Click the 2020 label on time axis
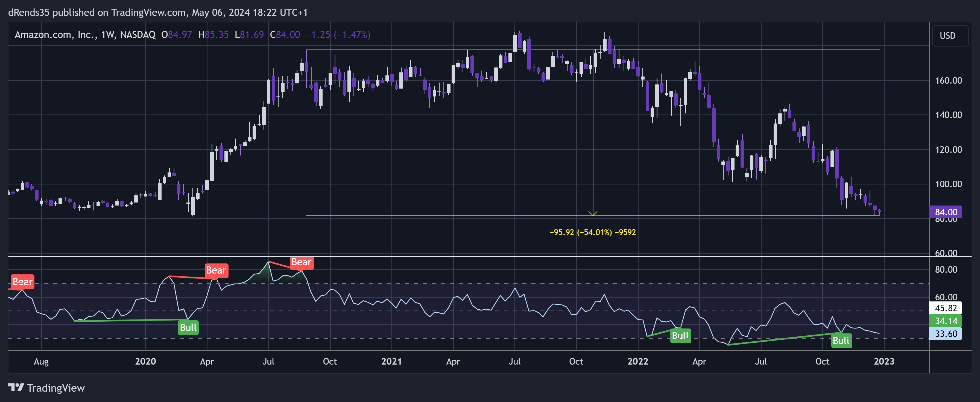 point(145,361)
